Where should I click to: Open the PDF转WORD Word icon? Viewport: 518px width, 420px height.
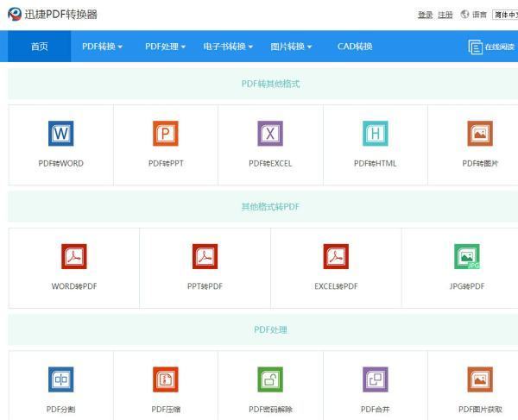(x=60, y=134)
